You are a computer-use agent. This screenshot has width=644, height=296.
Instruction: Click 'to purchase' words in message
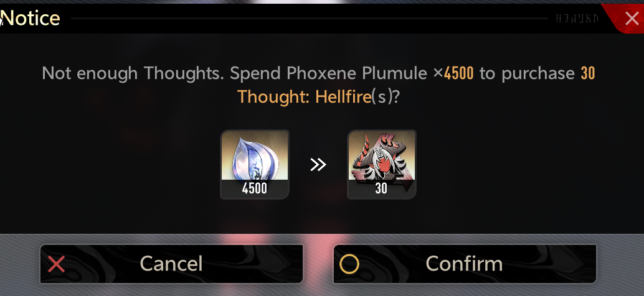point(527,74)
